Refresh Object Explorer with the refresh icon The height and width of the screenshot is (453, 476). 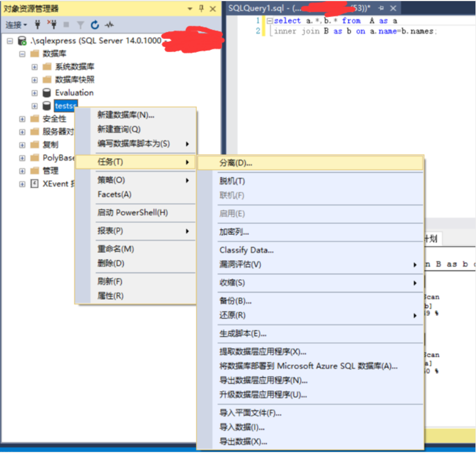coord(94,25)
